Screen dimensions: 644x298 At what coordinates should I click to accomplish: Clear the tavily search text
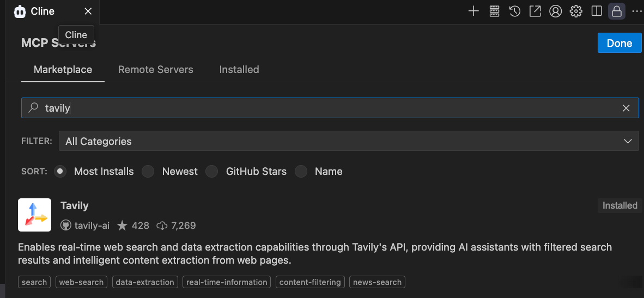coord(626,108)
